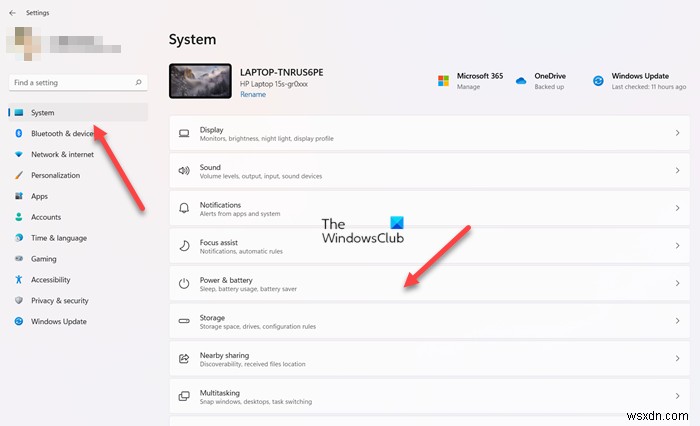700x426 pixels.
Task: Switch to Personalization section
Action: pyautogui.click(x=55, y=175)
